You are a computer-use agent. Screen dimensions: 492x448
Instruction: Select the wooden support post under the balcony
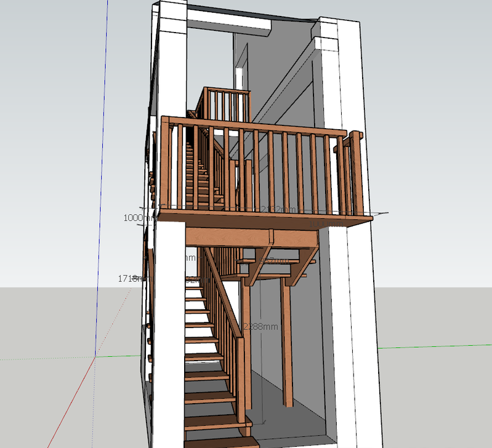(286, 345)
